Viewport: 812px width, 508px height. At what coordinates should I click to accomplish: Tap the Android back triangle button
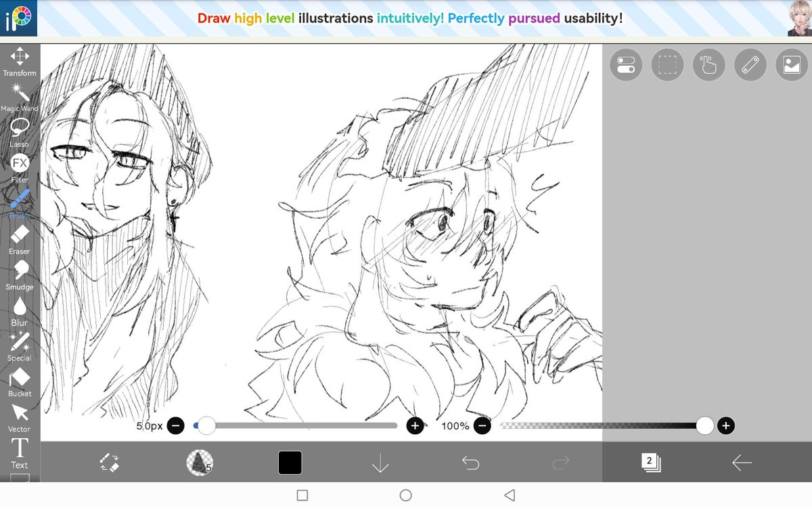tap(510, 495)
